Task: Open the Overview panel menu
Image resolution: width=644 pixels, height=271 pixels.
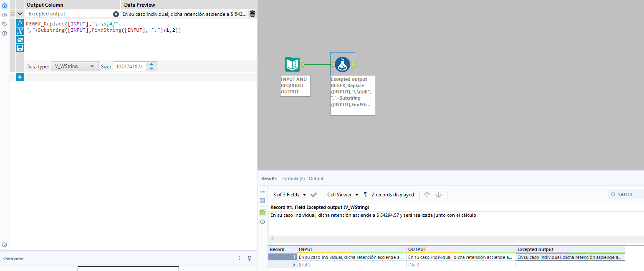Action: (239, 258)
